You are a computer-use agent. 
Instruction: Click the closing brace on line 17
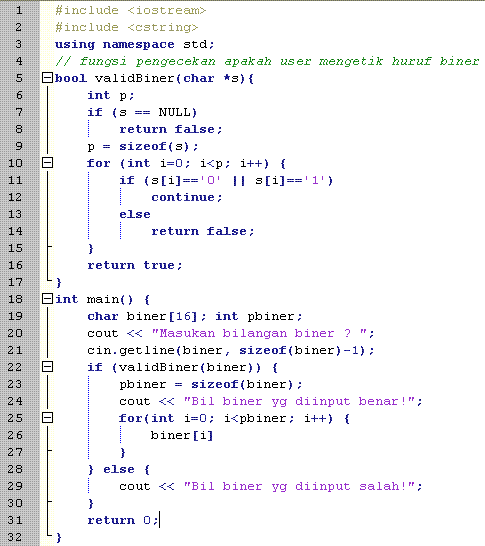point(59,282)
